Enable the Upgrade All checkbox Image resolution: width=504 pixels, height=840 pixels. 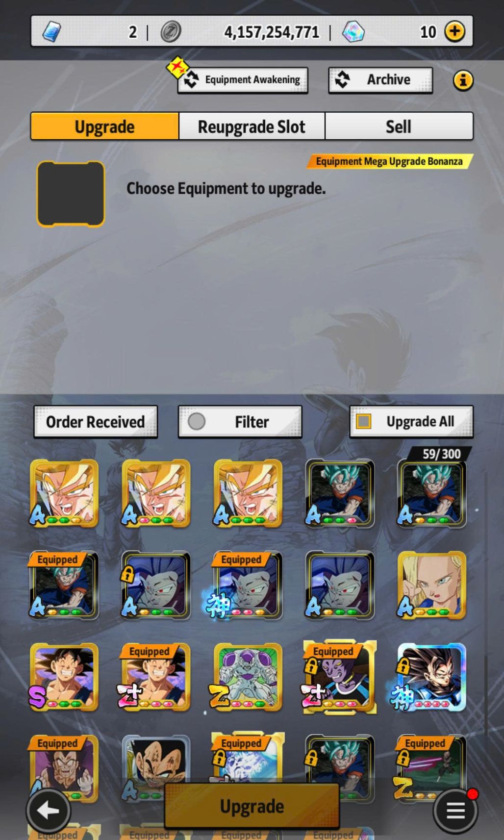363,421
